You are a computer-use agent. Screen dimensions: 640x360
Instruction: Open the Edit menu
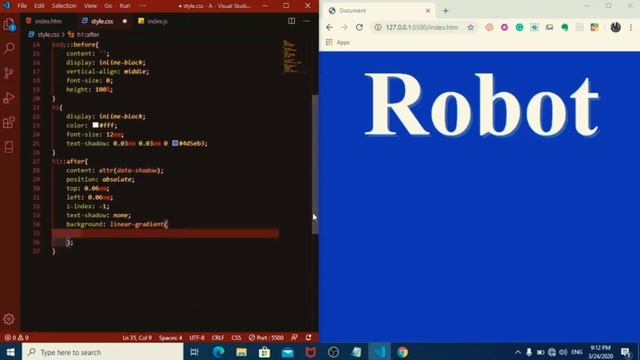click(x=39, y=6)
